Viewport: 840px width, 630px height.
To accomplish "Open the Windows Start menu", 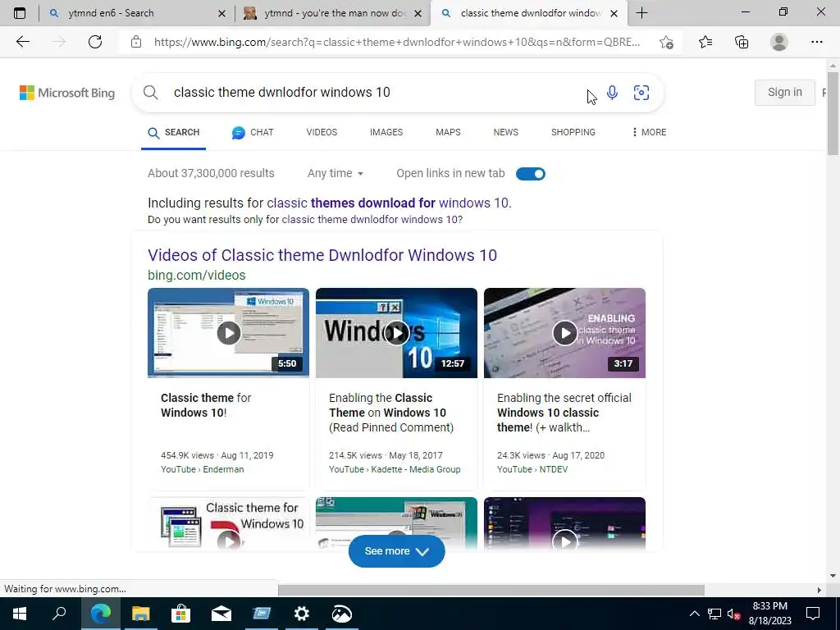I will point(20,614).
